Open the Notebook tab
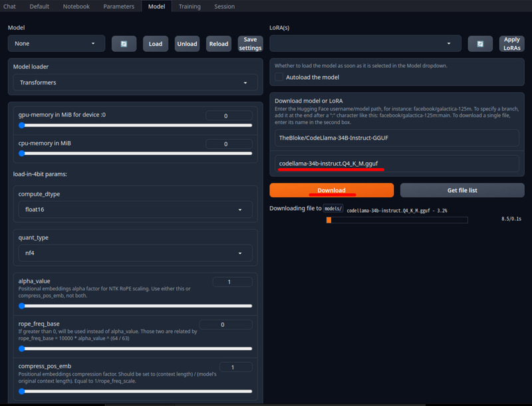532x406 pixels. [76, 7]
